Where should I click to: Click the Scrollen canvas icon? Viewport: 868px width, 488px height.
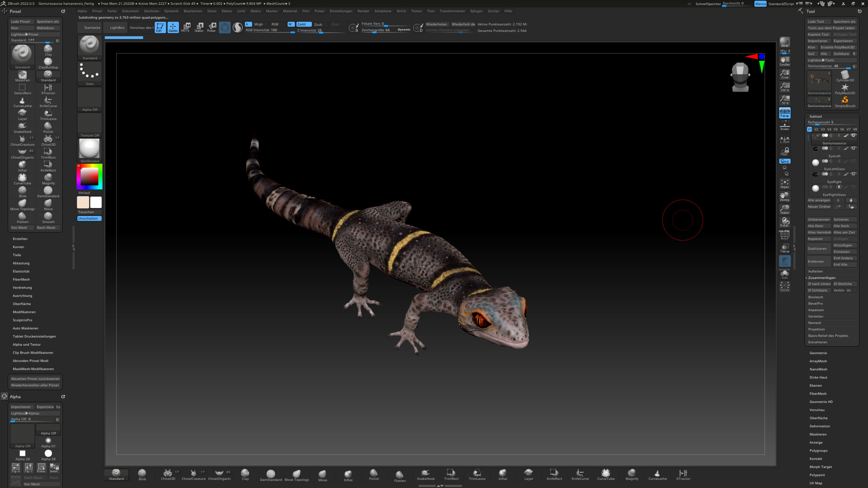tap(784, 61)
